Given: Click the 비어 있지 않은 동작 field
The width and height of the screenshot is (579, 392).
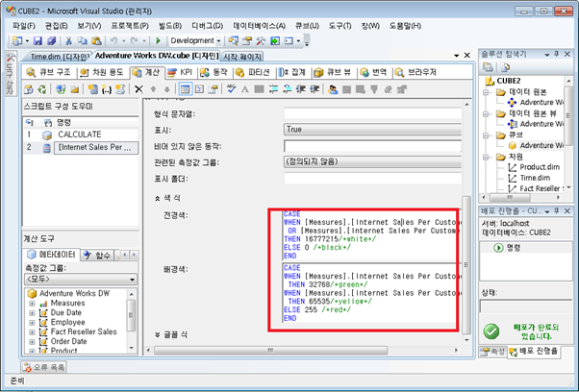Looking at the screenshot, I should pos(372,146).
